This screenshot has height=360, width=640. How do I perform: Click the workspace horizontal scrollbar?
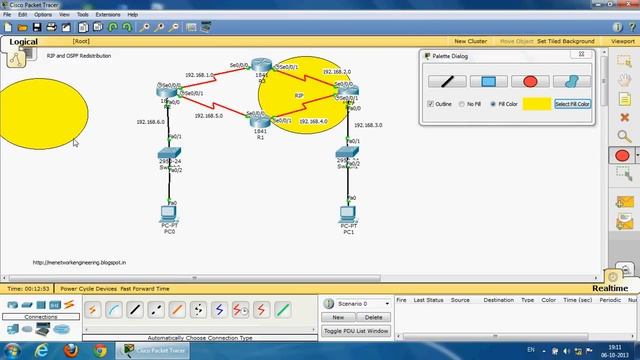pos(194,278)
